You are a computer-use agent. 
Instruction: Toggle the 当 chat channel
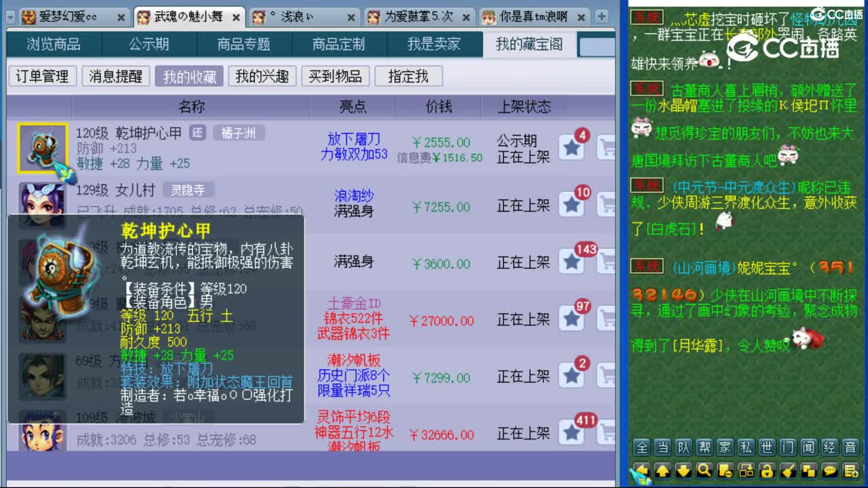(663, 447)
